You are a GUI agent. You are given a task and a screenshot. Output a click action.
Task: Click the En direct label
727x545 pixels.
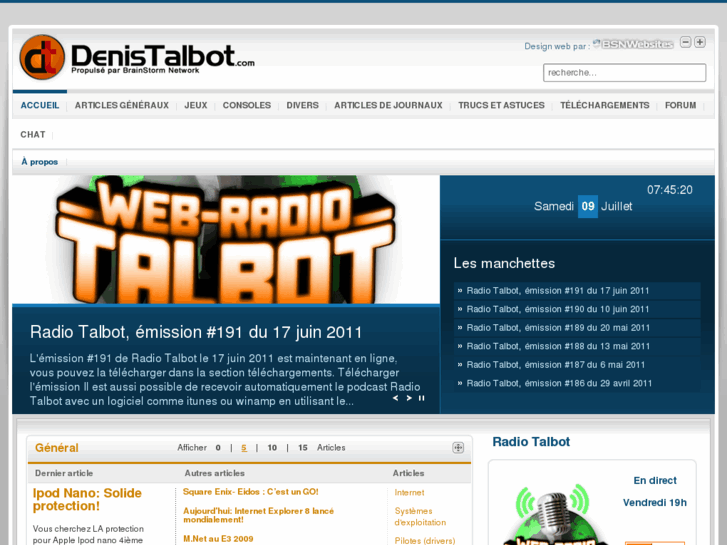click(x=655, y=481)
